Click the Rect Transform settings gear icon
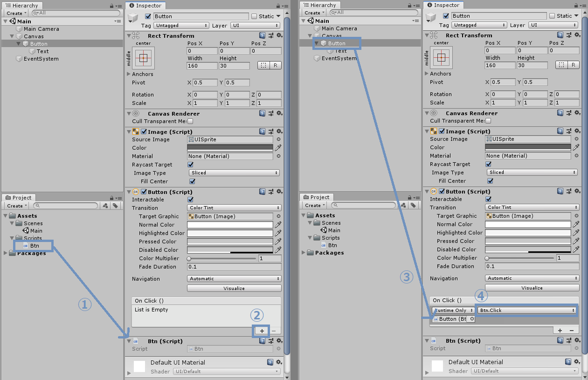Image resolution: width=588 pixels, height=380 pixels. click(x=279, y=35)
